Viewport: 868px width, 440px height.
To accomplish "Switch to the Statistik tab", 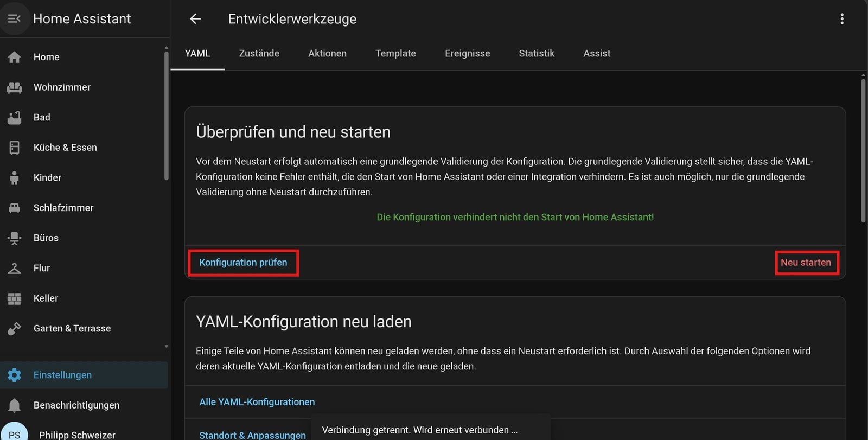I will 537,53.
